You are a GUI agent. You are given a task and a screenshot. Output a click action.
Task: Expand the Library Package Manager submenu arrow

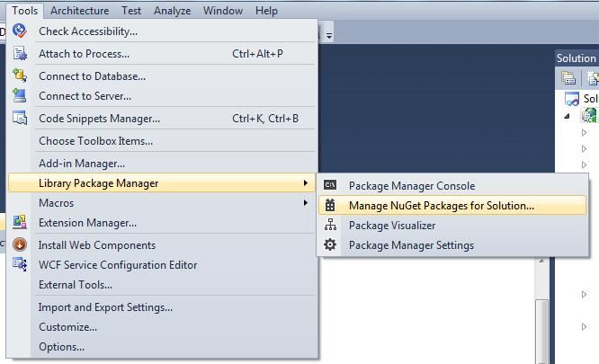305,183
